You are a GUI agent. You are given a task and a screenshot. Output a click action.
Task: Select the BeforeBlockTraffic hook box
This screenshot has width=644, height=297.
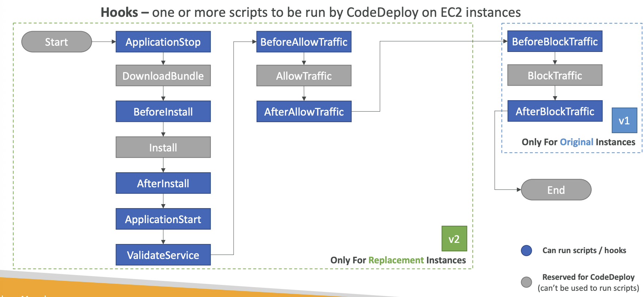[554, 41]
